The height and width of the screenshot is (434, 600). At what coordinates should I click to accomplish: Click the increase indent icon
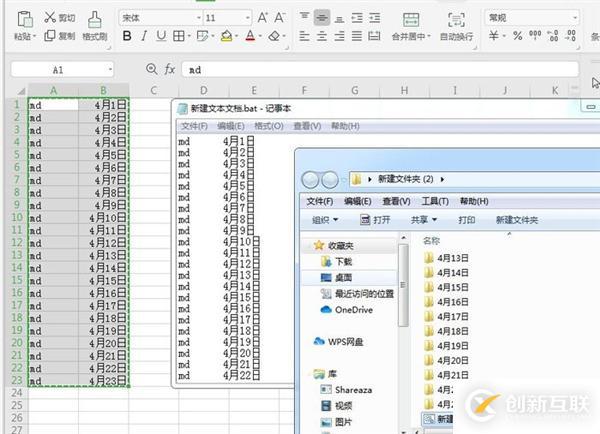[374, 18]
